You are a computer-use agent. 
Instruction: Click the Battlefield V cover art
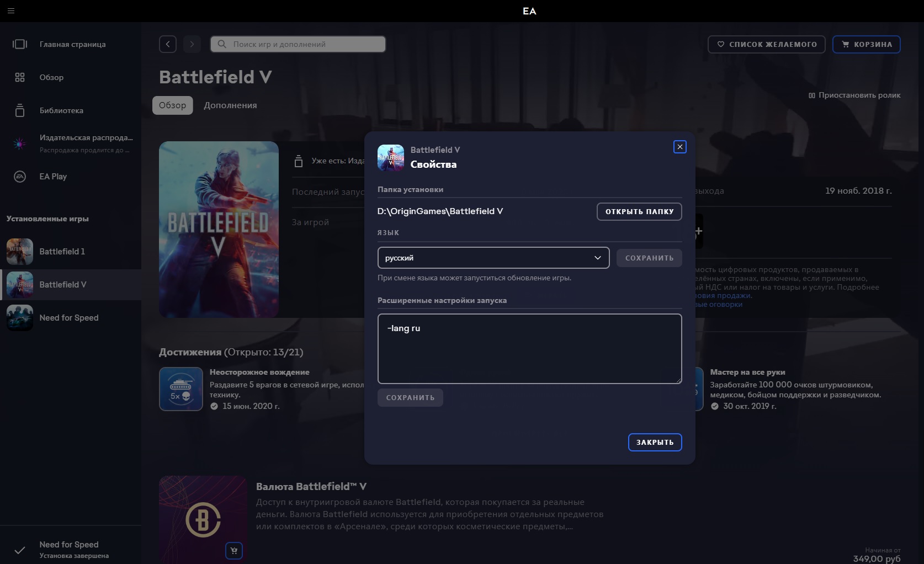[x=219, y=230]
